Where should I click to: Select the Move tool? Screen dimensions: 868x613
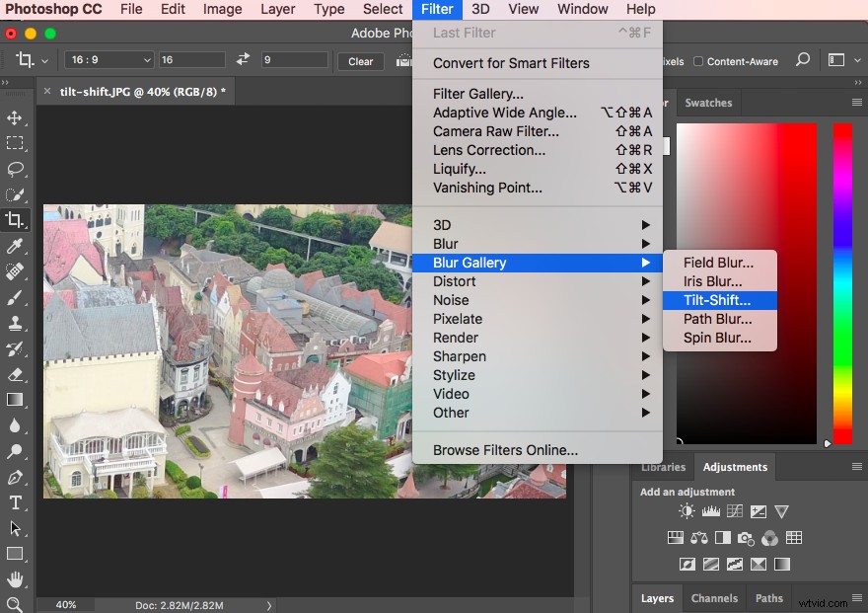click(15, 118)
